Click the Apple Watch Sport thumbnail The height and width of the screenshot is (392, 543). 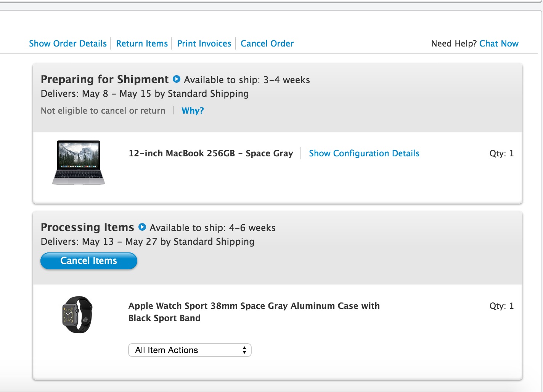point(77,315)
